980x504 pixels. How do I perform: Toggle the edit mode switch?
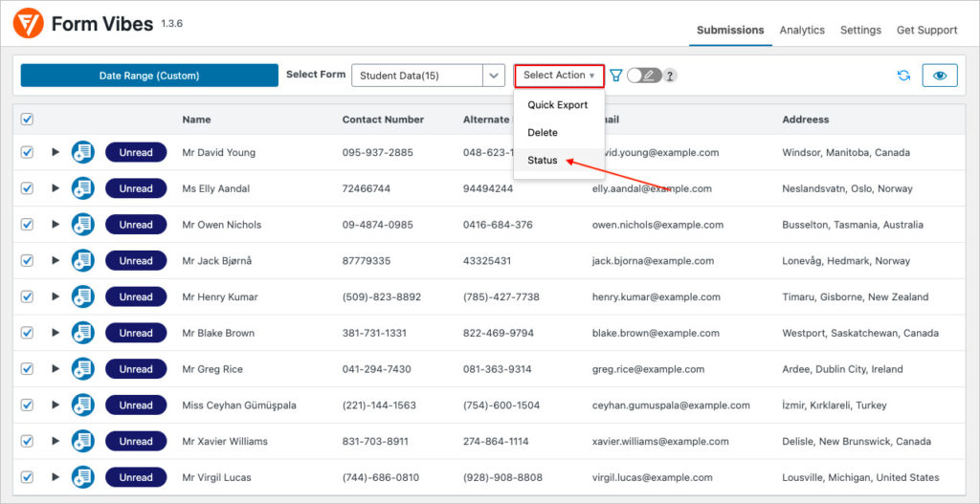tap(644, 76)
